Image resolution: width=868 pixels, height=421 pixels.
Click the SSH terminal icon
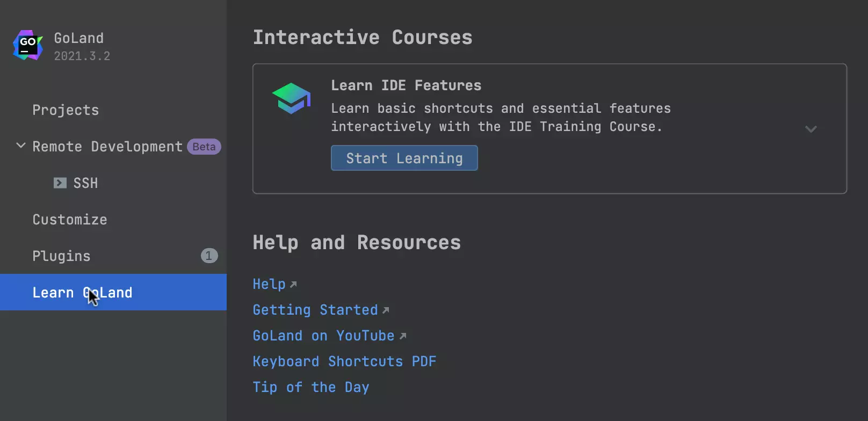pyautogui.click(x=60, y=183)
